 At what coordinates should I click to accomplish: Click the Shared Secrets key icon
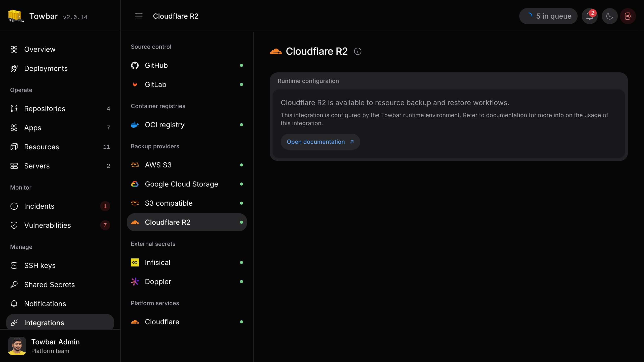(14, 285)
